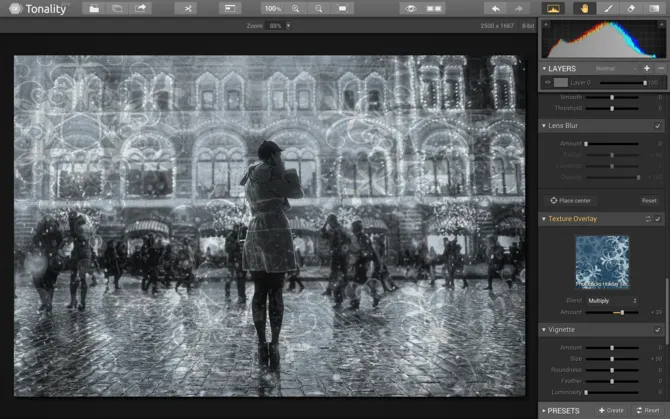Click Create in the Presets bar
Screen dimensions: 670x419
(x=610, y=410)
